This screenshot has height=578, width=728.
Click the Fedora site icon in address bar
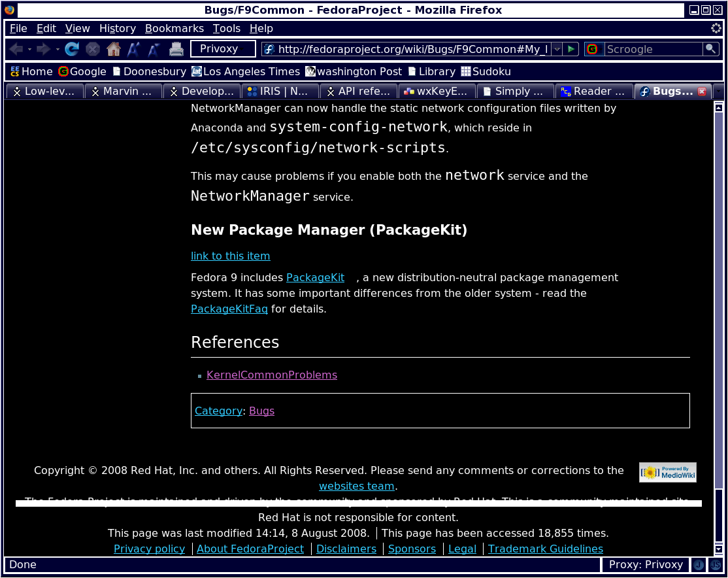269,49
